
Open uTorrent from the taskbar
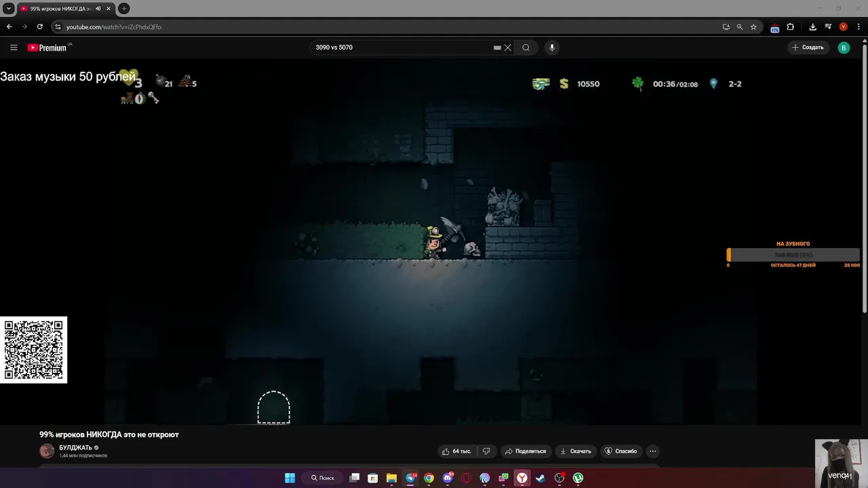click(x=578, y=478)
